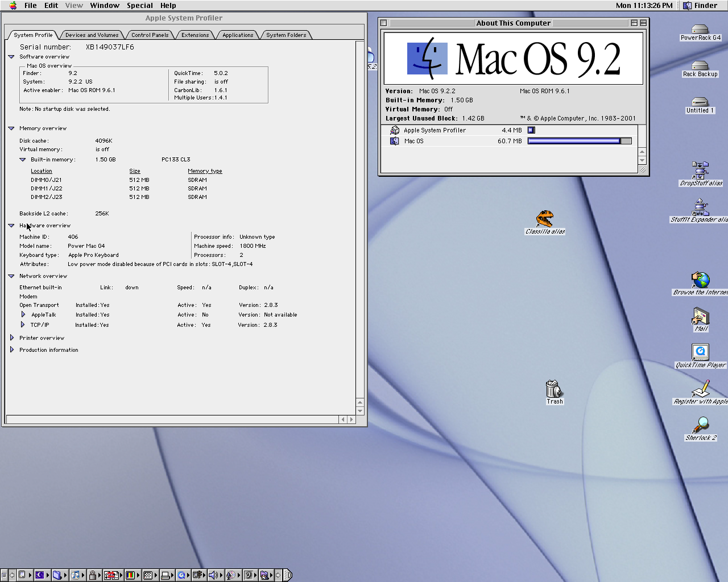Open the Monitor resolution checkerboard control strip module

tap(150, 575)
